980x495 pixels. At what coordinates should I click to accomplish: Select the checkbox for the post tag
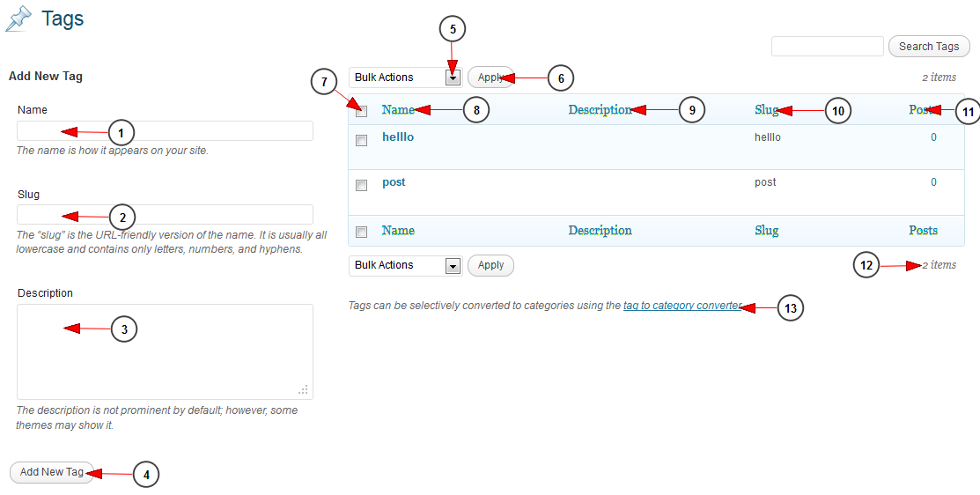tap(361, 185)
